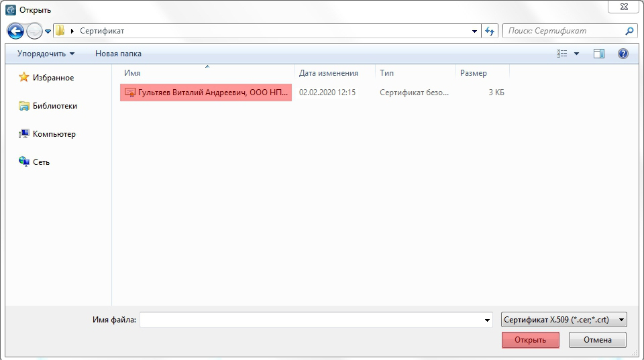Select file Гультяев Виталий Андреевич, ООО НП...
The height and width of the screenshot is (360, 644).
point(206,93)
